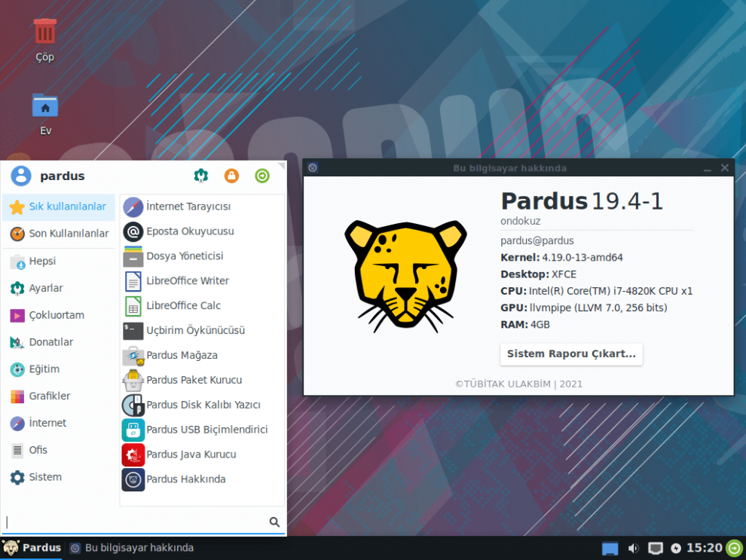
Task: Open the Çöp trash desktop icon
Action: pos(44,41)
